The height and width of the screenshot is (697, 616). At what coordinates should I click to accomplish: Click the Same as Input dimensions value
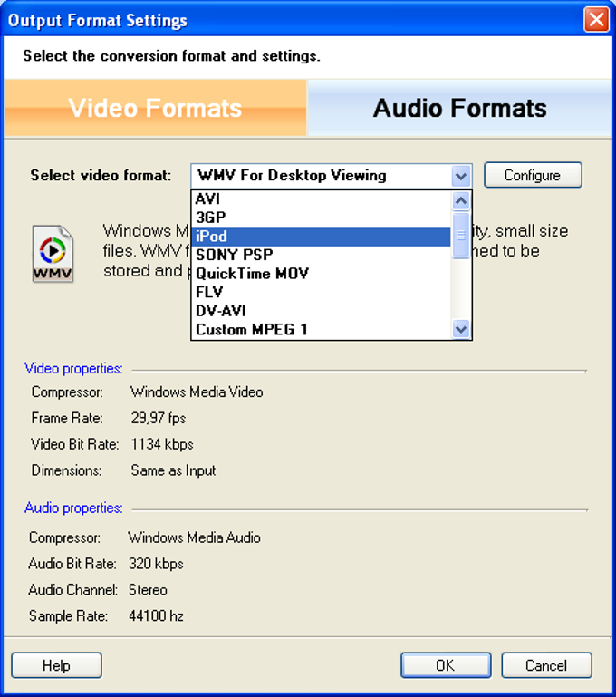point(173,470)
